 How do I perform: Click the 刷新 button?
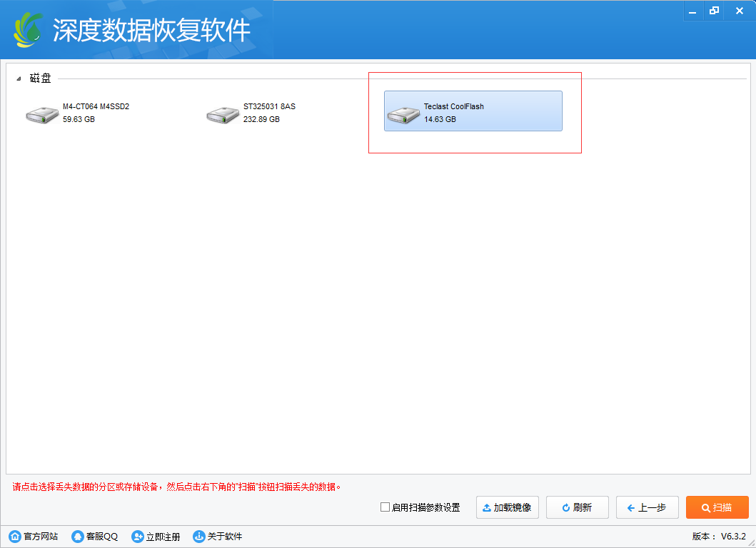[x=577, y=507]
